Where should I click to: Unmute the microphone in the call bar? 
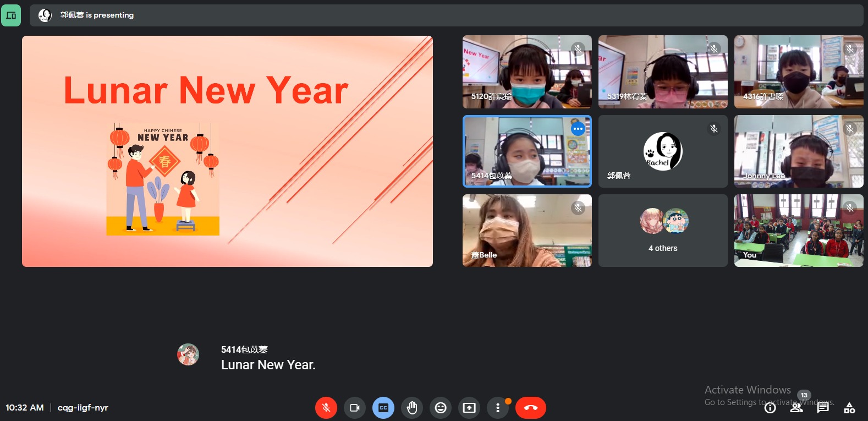pos(326,408)
